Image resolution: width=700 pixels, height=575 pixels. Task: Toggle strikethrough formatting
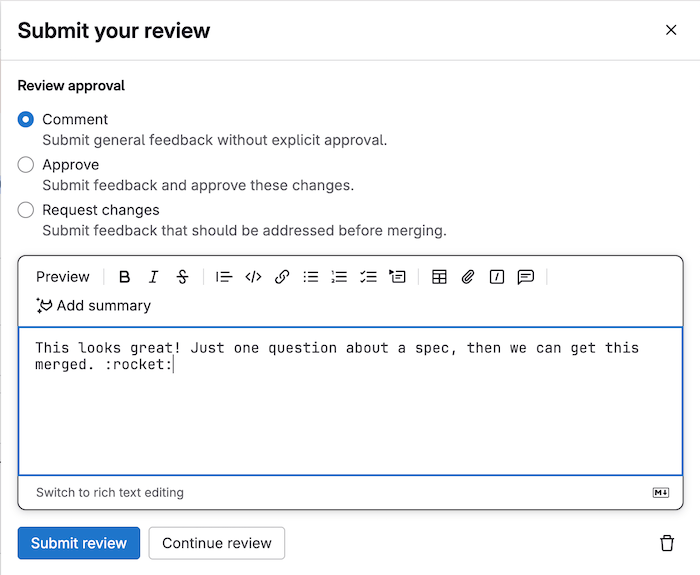[182, 277]
